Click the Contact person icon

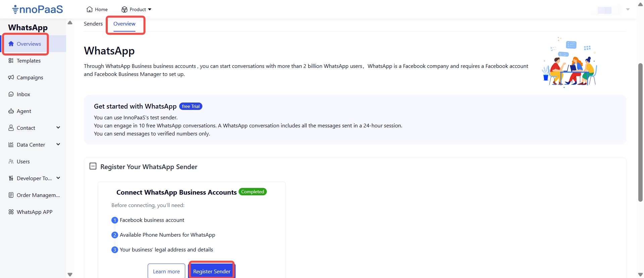[11, 128]
